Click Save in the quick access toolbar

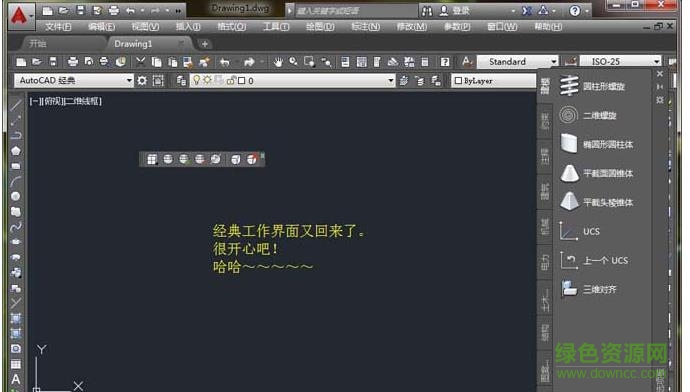(81, 11)
